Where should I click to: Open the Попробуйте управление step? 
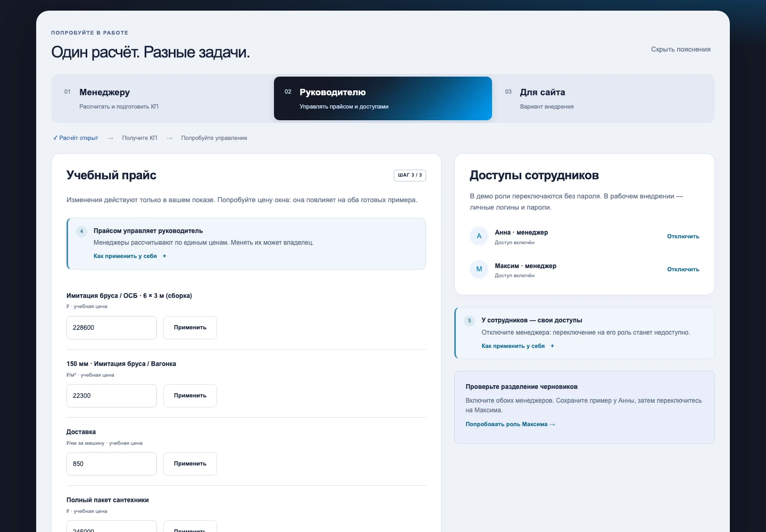[214, 138]
